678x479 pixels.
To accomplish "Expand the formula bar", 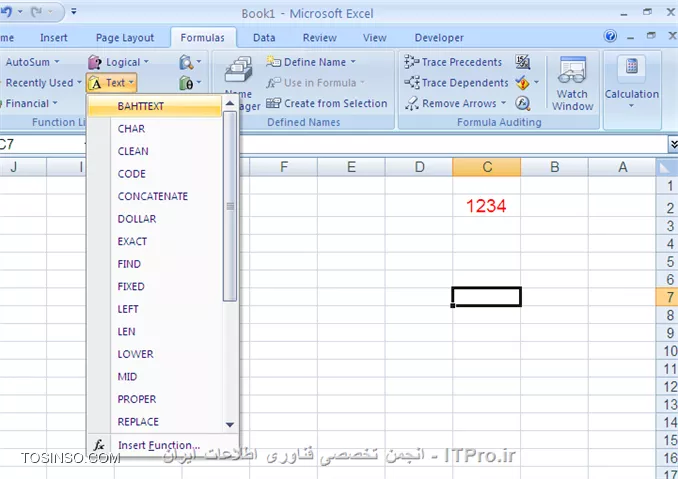I will coord(673,144).
